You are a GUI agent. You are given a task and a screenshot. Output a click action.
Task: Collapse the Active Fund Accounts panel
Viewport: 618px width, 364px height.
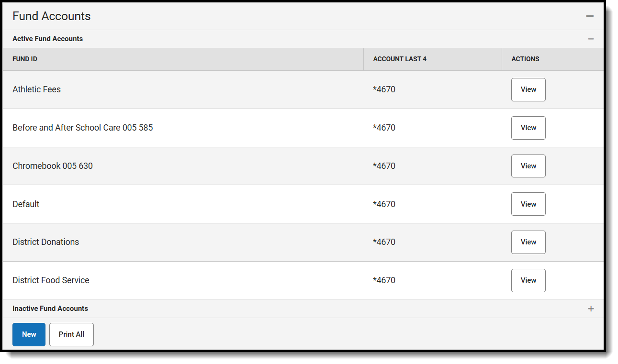pyautogui.click(x=591, y=39)
